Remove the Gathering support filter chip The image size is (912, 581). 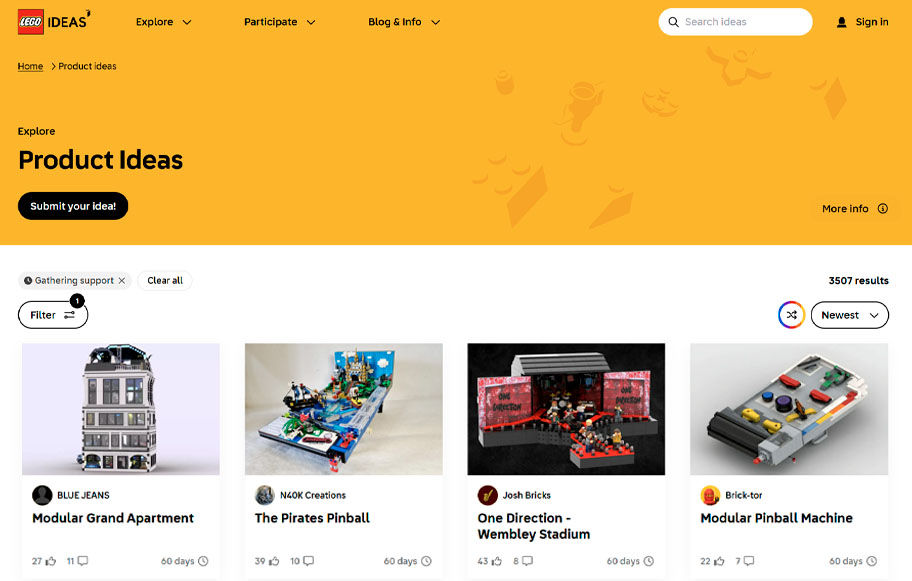[122, 281]
